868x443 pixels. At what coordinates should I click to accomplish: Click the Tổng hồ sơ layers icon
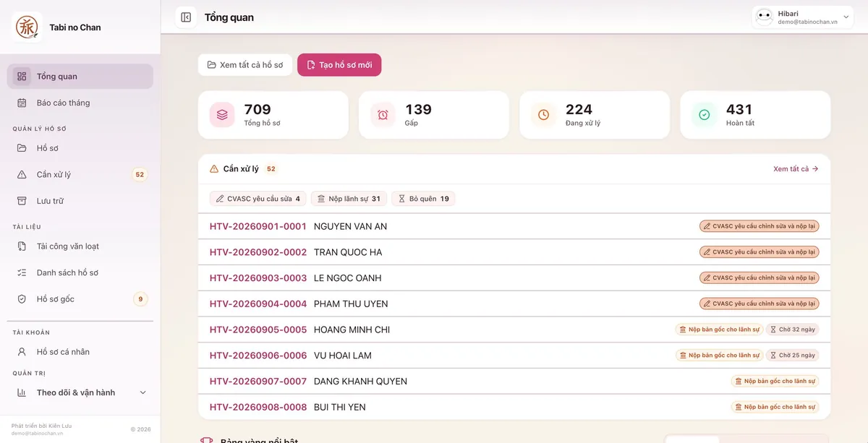tap(222, 115)
